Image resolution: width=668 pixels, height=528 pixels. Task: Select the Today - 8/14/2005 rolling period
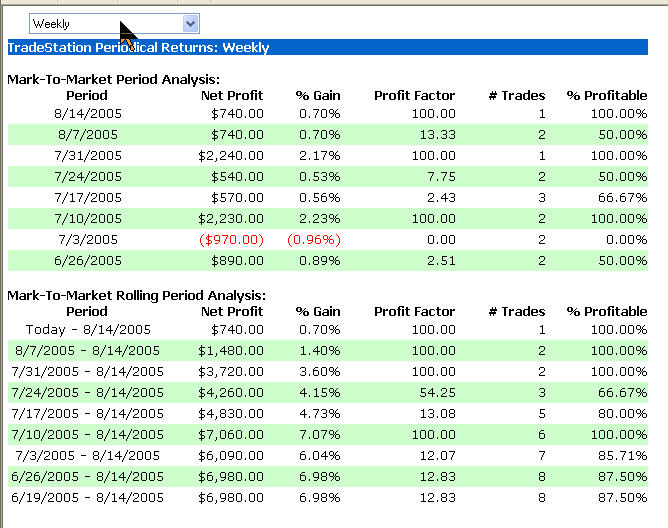(x=88, y=329)
